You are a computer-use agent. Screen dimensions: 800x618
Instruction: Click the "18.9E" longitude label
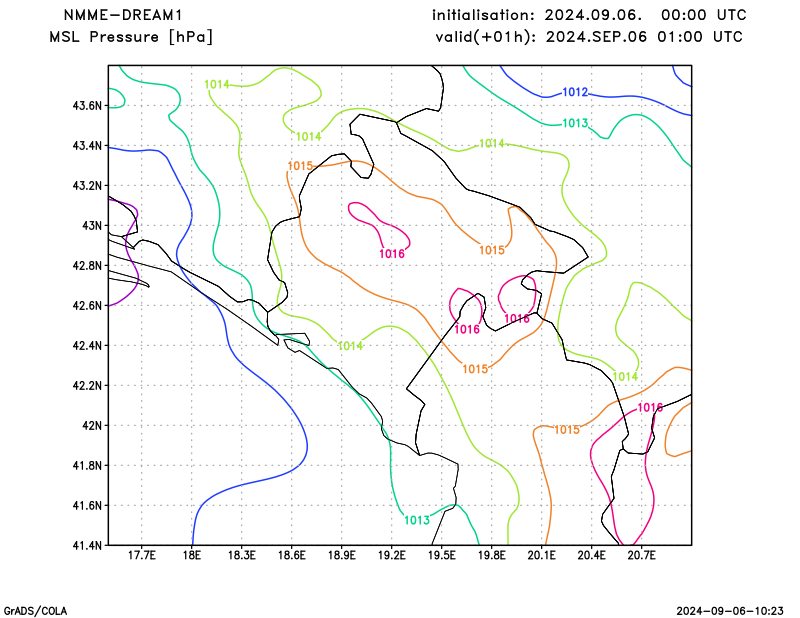(341, 555)
